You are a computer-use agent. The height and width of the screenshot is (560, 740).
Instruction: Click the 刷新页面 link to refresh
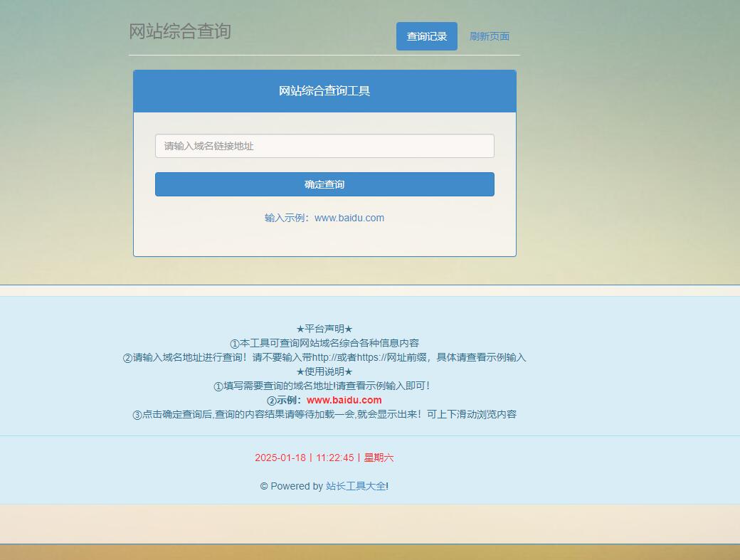click(489, 36)
